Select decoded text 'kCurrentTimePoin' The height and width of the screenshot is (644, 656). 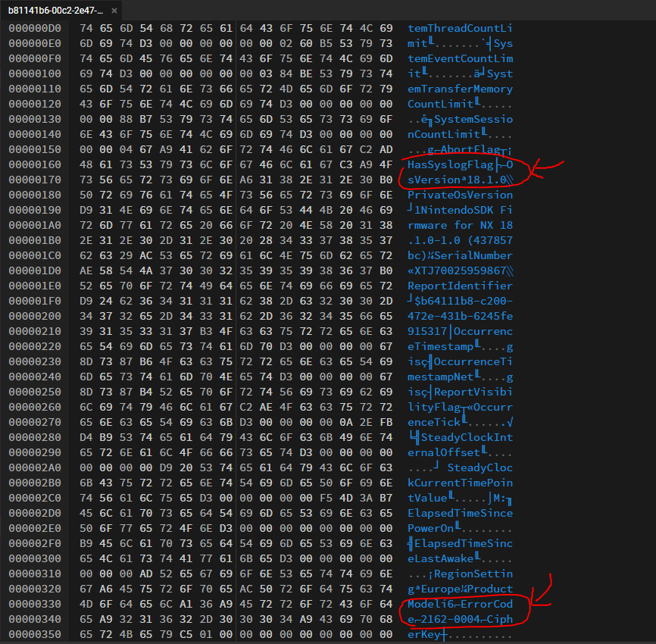461,483
